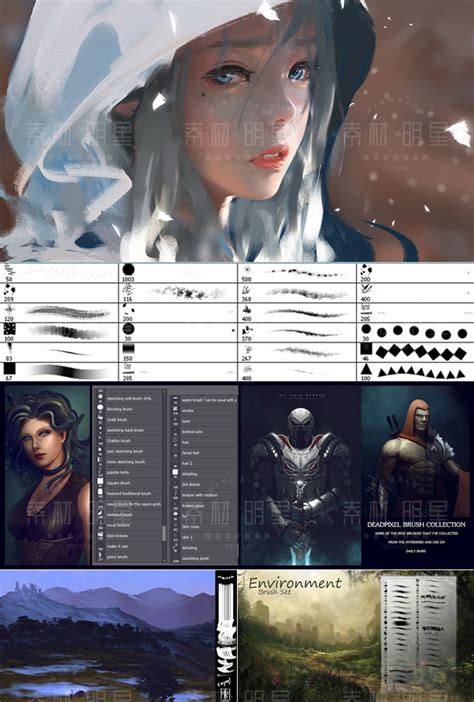This screenshot has height=702, width=474.
Task: Pick the 46 square diamond-stroke brush
Action: (366, 348)
